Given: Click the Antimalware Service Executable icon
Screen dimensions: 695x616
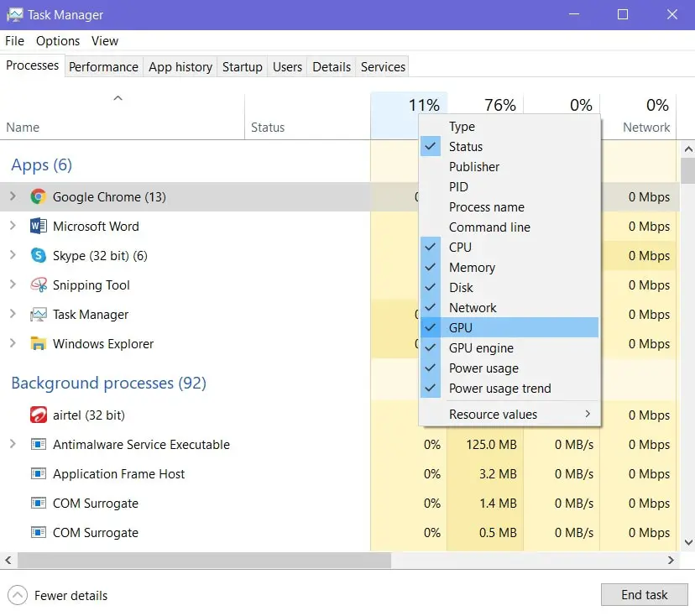Looking at the screenshot, I should (x=39, y=444).
